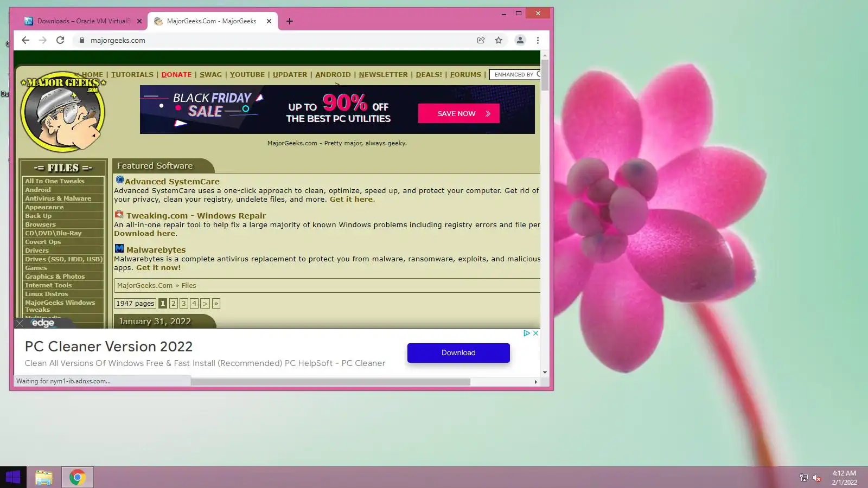Go to page 3 in pagination

tap(183, 304)
